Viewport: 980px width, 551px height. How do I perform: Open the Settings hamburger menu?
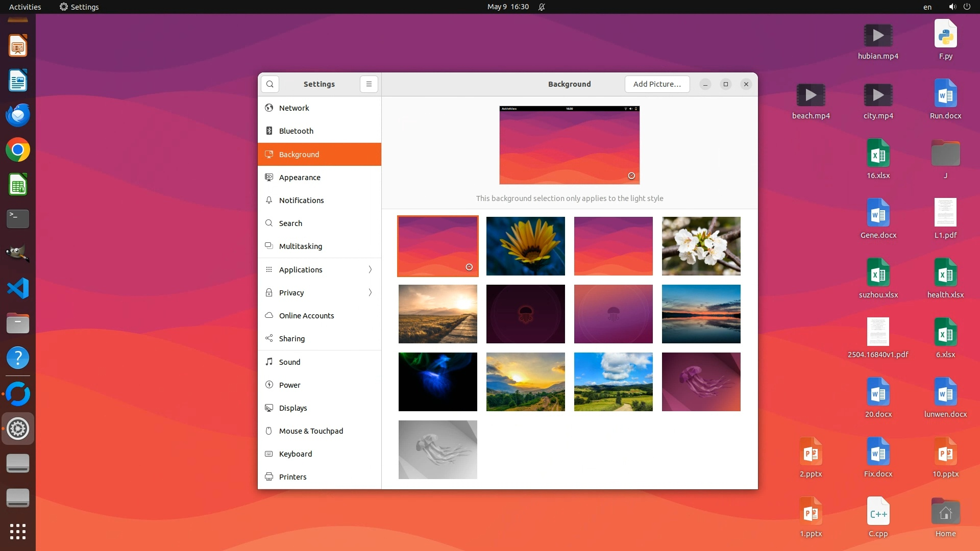(369, 84)
